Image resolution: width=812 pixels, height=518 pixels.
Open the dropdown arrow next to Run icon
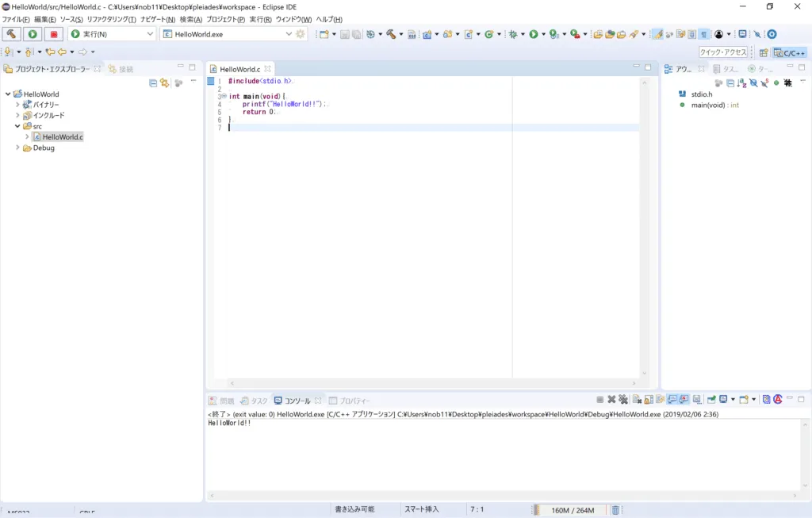point(543,35)
